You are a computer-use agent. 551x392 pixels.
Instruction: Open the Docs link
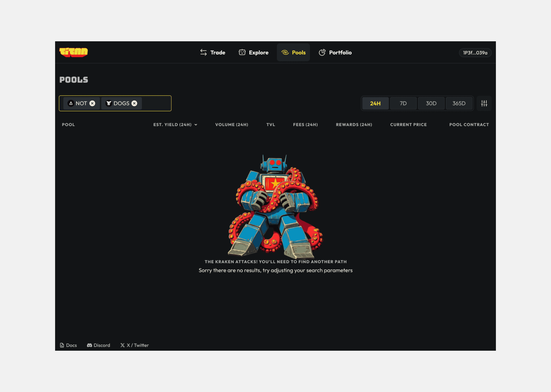click(68, 345)
